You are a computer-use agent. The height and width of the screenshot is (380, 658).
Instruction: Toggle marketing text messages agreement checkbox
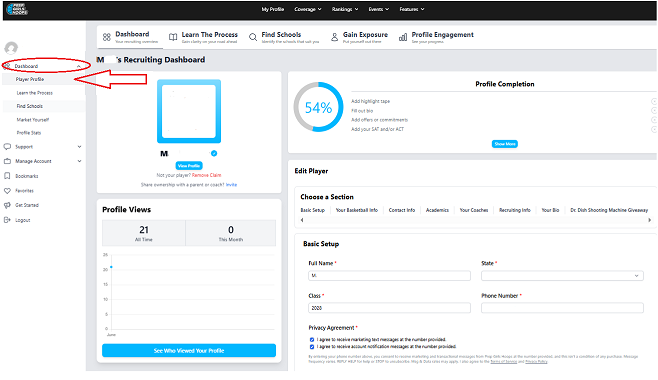312,340
